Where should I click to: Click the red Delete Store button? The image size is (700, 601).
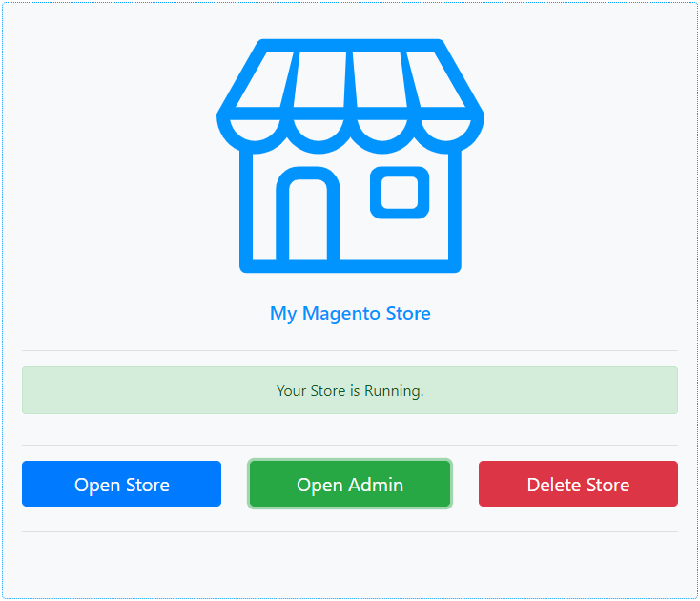[x=578, y=484]
